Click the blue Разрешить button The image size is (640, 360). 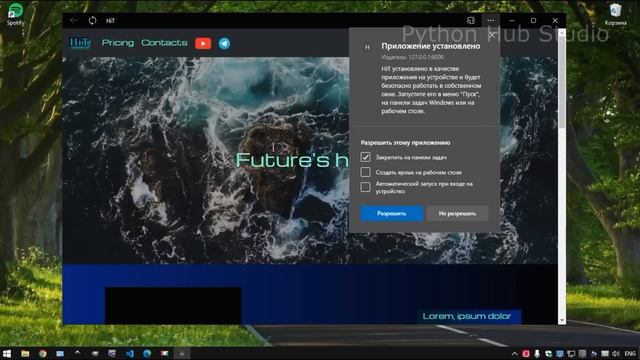pos(391,213)
